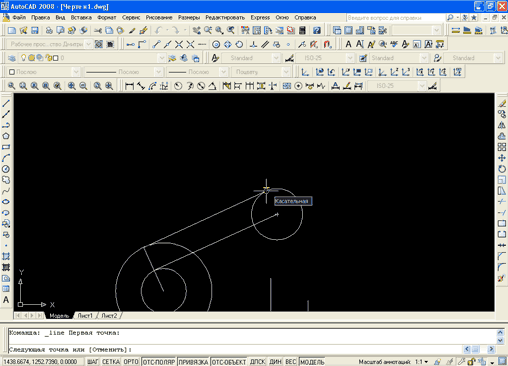Screen dimensions: 508x366
Task: Switch to the Лист1 layout tab
Action: (x=85, y=316)
